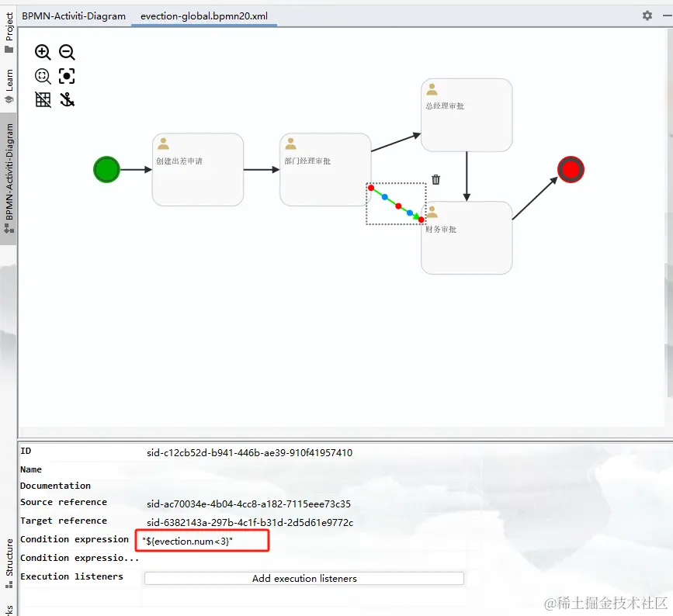The image size is (673, 616).
Task: Open the BPMN-Activiti-Diagram side tool tab
Action: coord(9,178)
